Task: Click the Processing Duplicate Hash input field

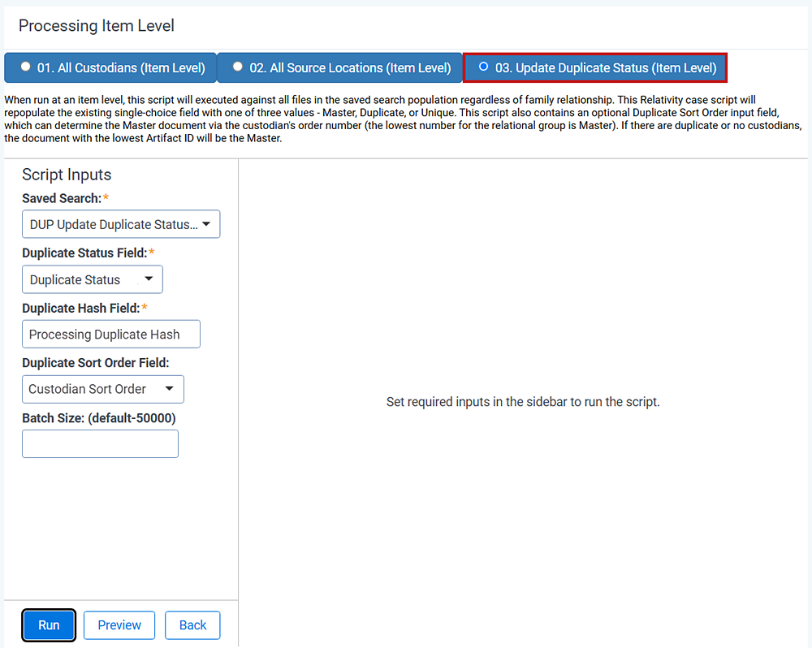Action: point(111,334)
